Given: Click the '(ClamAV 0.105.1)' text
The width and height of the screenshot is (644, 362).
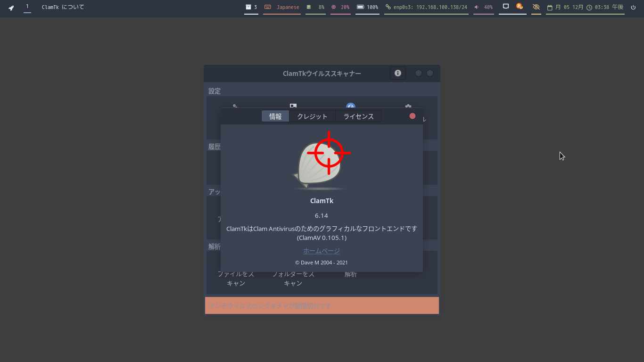Looking at the screenshot, I should tap(322, 238).
